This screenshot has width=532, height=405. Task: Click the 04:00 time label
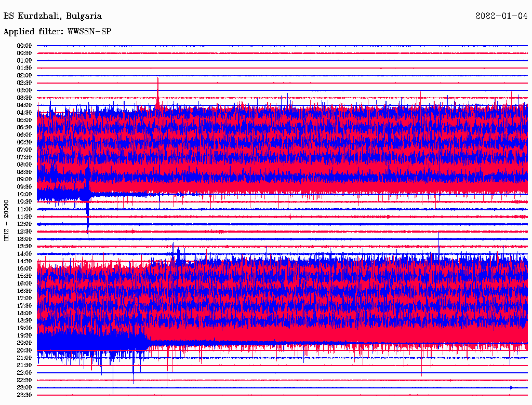[24, 105]
